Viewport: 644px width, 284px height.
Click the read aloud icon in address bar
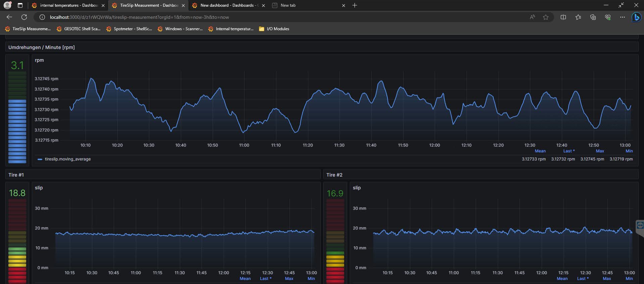coord(532,17)
